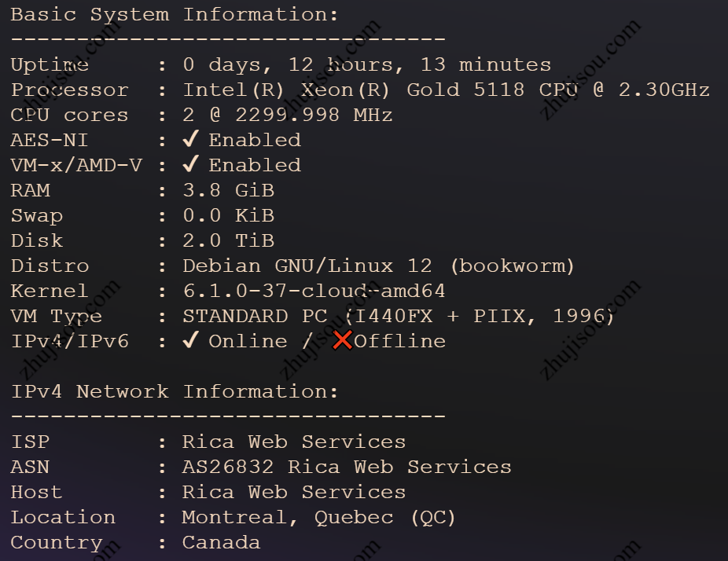Select the Disk value "2.0 TiB"
The width and height of the screenshot is (728, 561).
click(x=229, y=241)
